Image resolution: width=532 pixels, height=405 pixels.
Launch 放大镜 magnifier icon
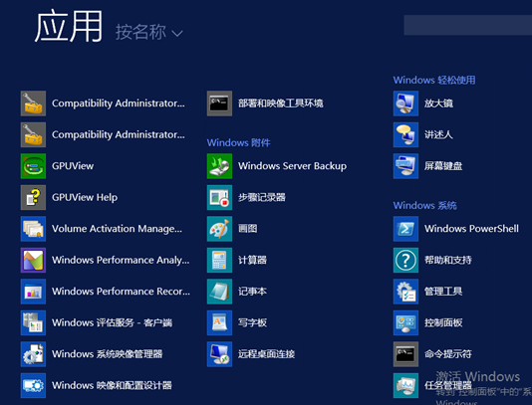point(405,103)
